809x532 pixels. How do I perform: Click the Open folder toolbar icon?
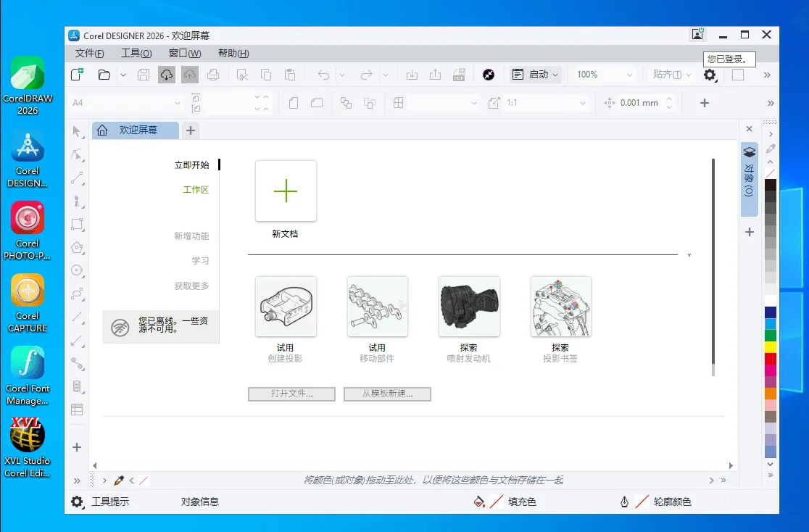[x=104, y=75]
